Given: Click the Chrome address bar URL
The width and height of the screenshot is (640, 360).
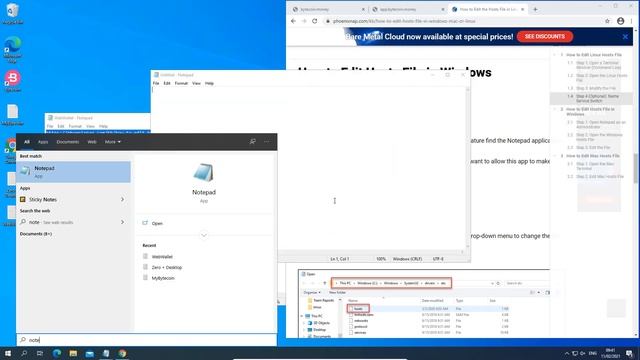Looking at the screenshot, I should click(404, 21).
